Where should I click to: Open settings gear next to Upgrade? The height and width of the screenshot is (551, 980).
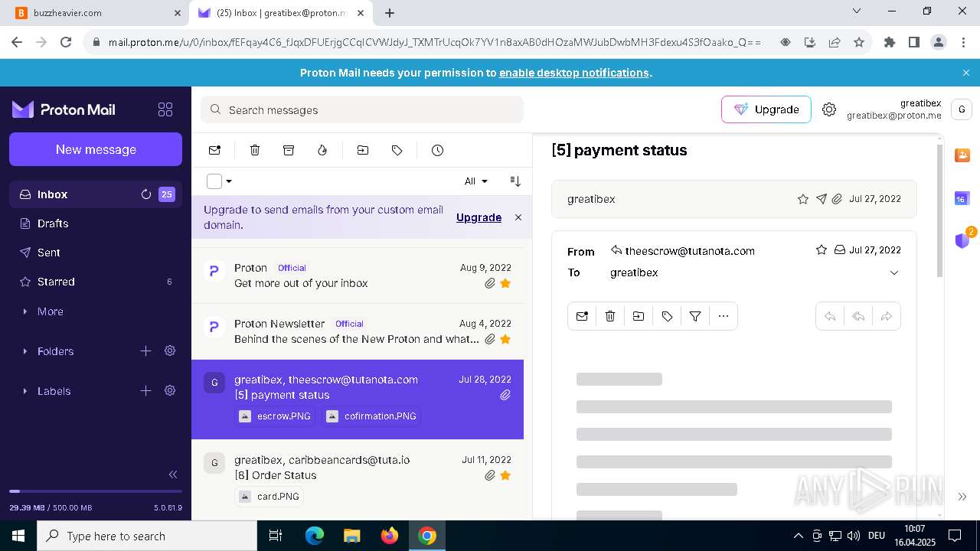pyautogui.click(x=829, y=109)
